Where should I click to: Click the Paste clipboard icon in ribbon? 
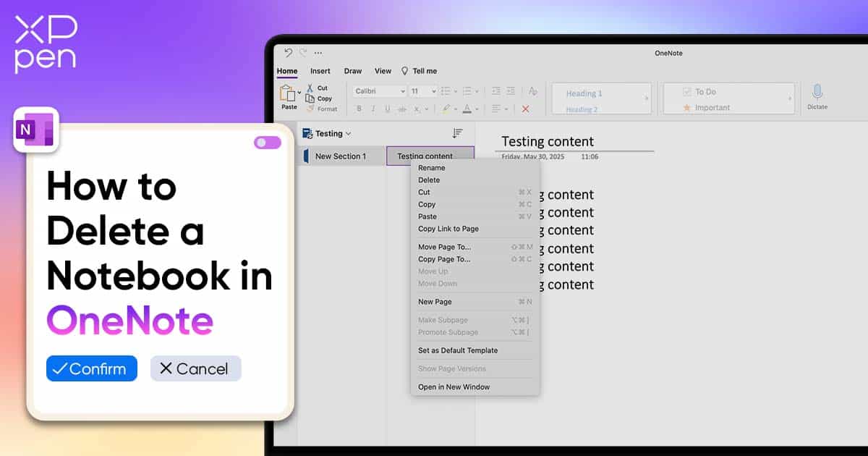[287, 92]
